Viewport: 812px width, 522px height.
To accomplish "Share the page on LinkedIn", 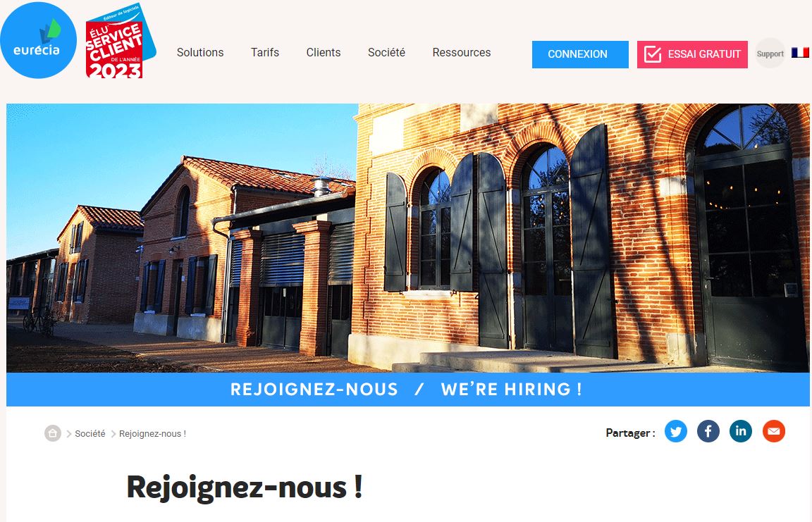I will pyautogui.click(x=741, y=431).
